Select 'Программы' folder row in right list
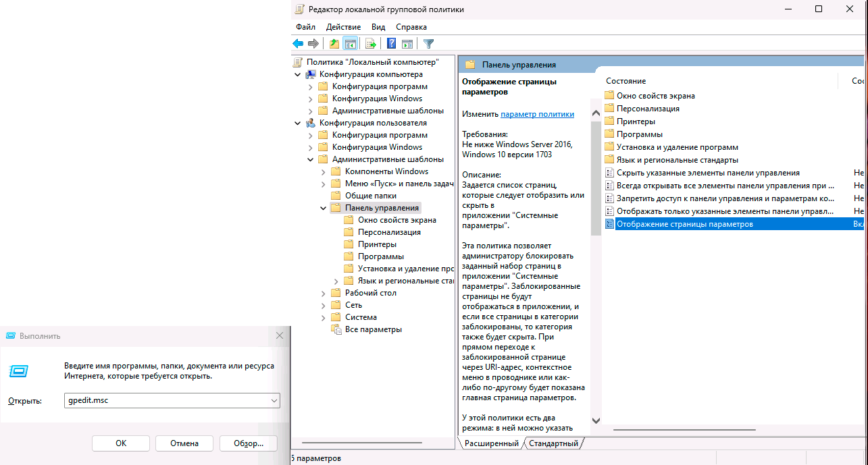Image resolution: width=868 pixels, height=465 pixels. (640, 134)
